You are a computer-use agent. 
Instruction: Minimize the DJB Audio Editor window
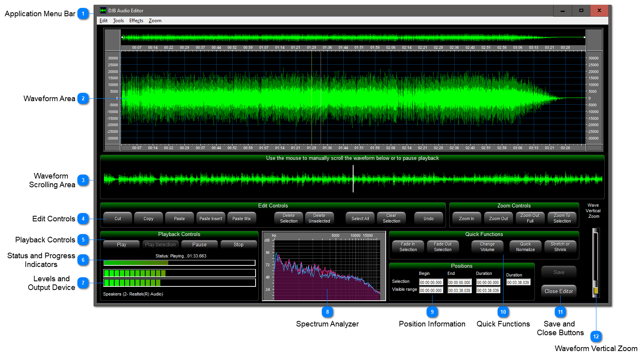pos(562,11)
